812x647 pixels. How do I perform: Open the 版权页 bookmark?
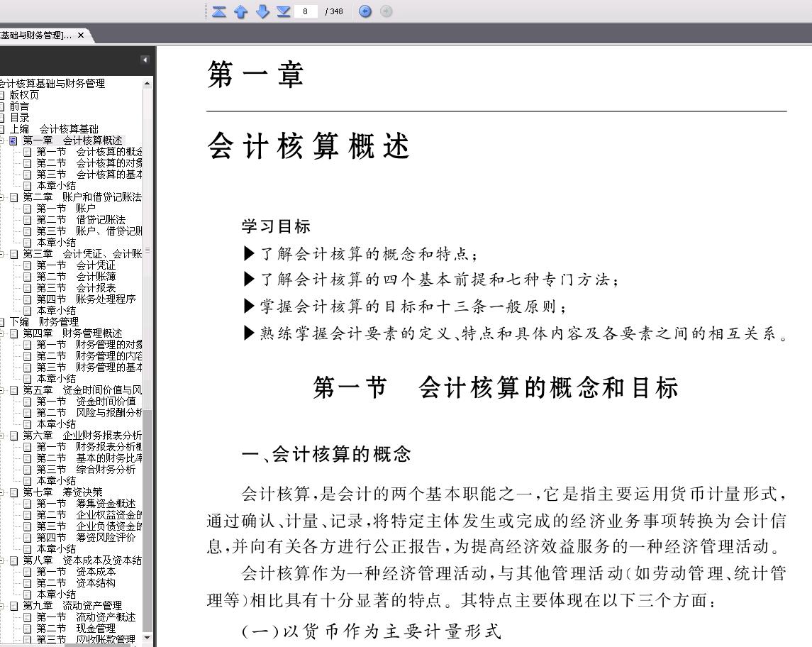(24, 95)
